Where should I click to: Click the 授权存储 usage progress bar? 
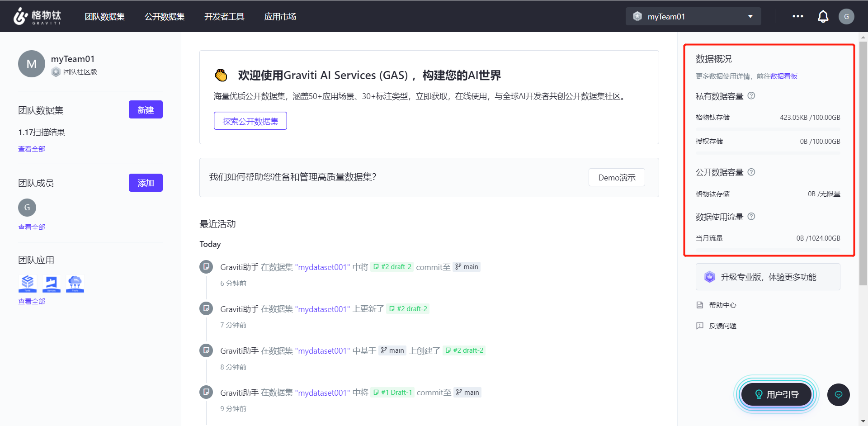pyautogui.click(x=768, y=153)
